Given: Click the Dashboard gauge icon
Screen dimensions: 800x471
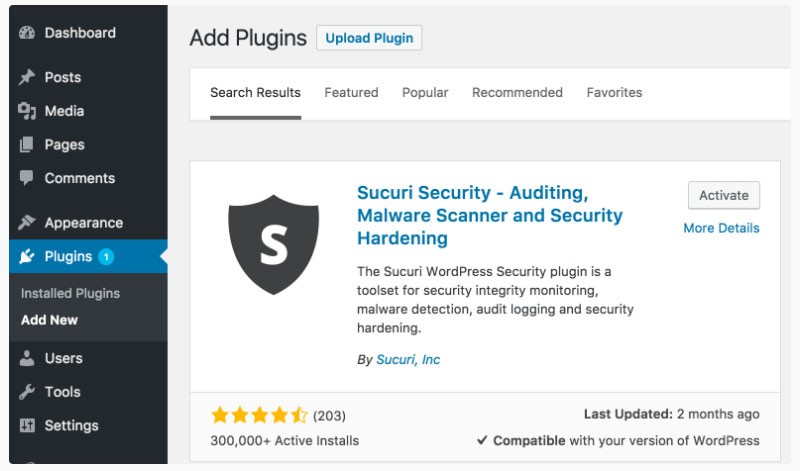Looking at the screenshot, I should (x=27, y=33).
